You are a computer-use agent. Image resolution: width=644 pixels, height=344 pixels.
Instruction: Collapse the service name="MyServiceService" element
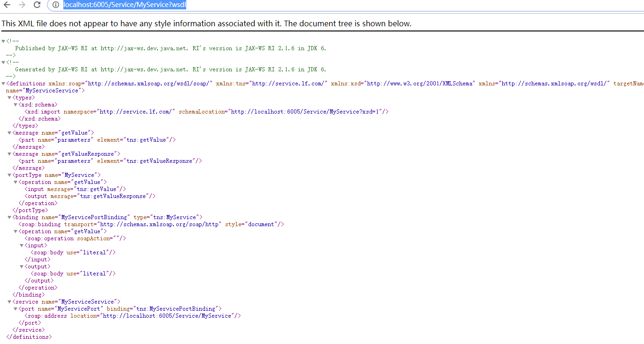9,302
